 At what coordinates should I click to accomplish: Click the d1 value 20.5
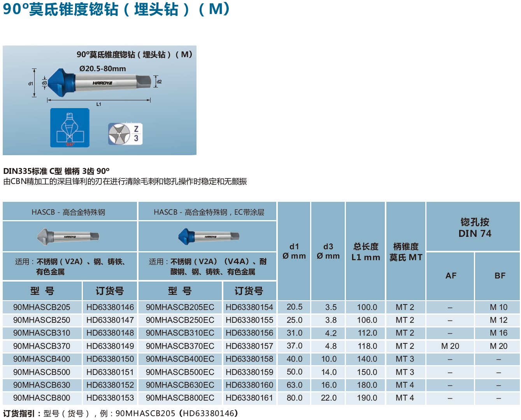[295, 307]
